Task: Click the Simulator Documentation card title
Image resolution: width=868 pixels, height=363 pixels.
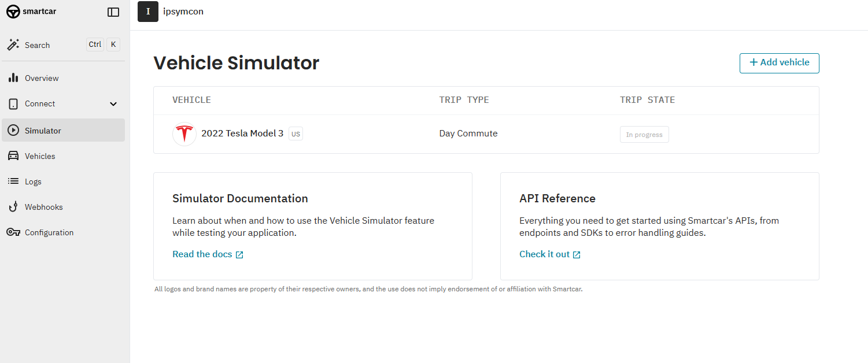Action: (240, 198)
